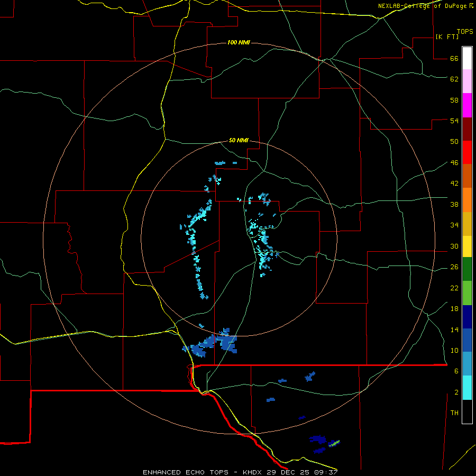
Task: Click the medium blue legend swatch
Action: click(x=467, y=340)
